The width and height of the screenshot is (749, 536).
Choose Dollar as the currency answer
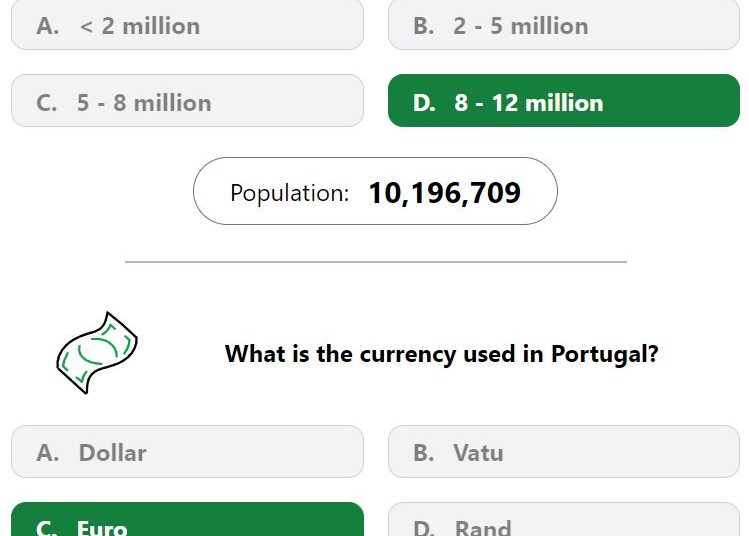point(187,451)
